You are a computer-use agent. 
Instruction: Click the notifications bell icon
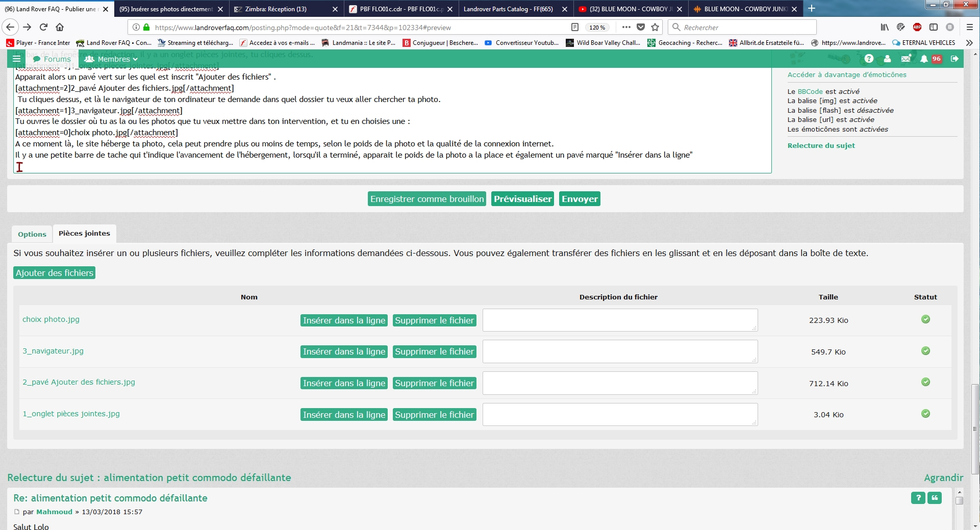click(924, 59)
